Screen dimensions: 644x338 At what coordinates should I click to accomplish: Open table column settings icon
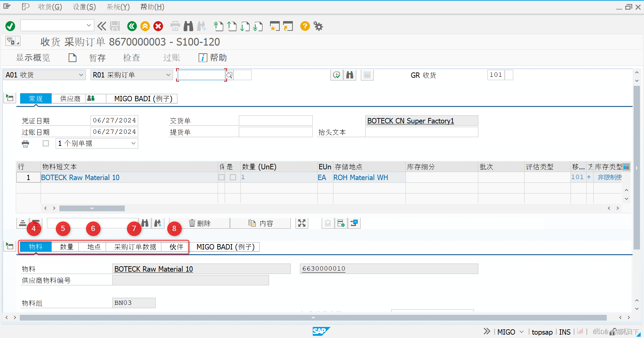(626, 167)
